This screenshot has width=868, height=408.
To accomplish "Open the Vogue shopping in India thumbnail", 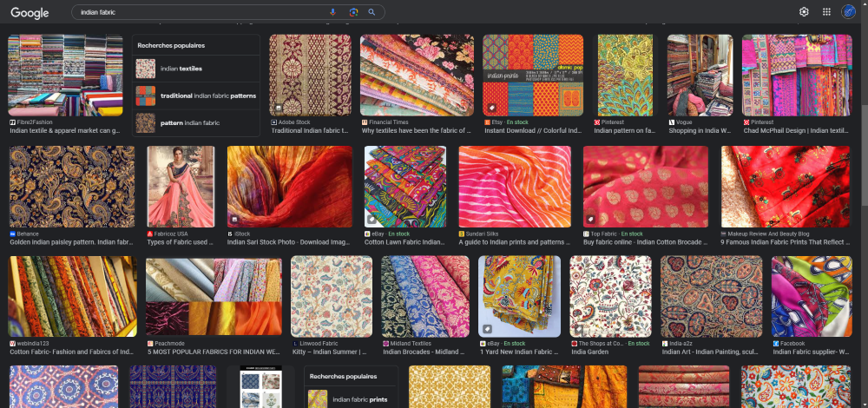I will click(x=700, y=76).
